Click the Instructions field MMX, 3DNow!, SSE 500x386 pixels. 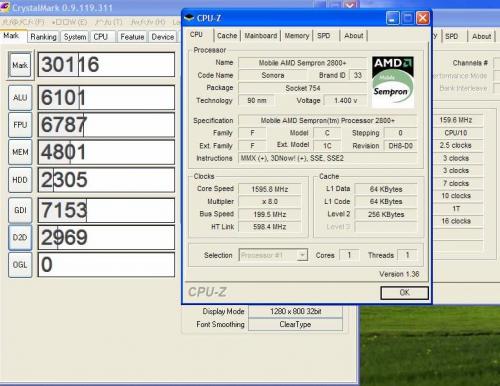(328, 158)
